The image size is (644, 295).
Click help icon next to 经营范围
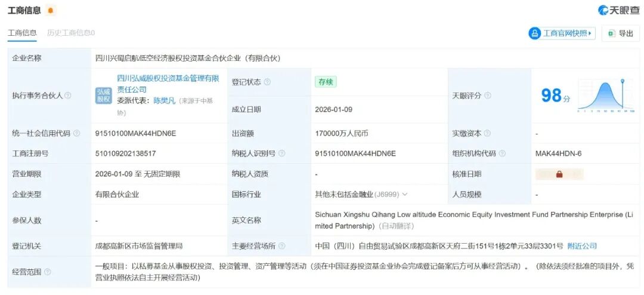pos(48,272)
